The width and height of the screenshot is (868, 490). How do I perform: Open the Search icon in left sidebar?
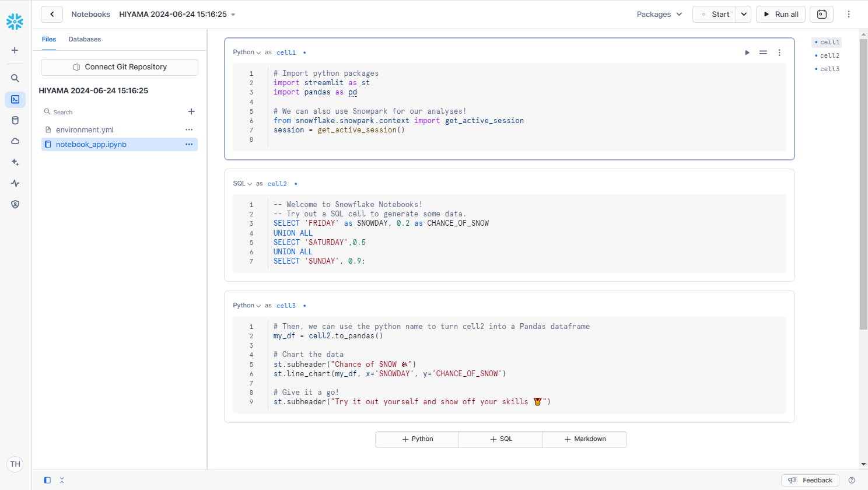click(x=15, y=78)
